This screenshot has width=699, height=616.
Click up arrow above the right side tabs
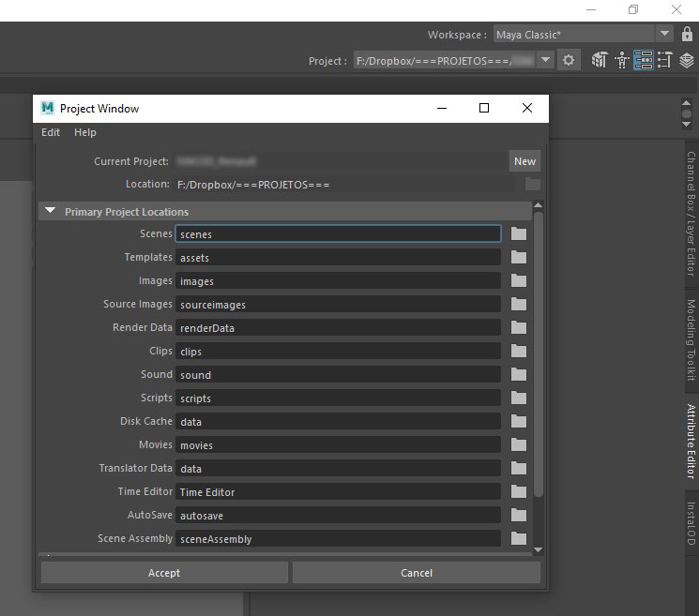click(687, 103)
